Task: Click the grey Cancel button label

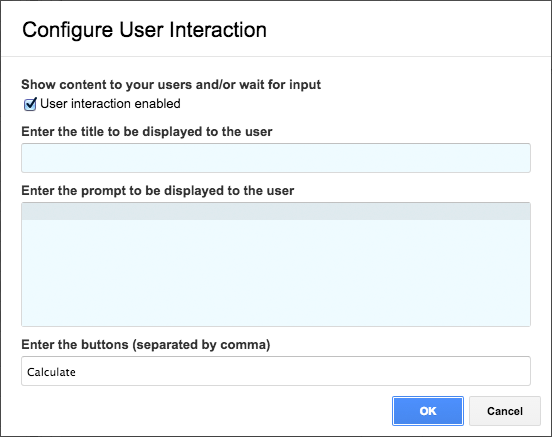Action: [x=505, y=411]
